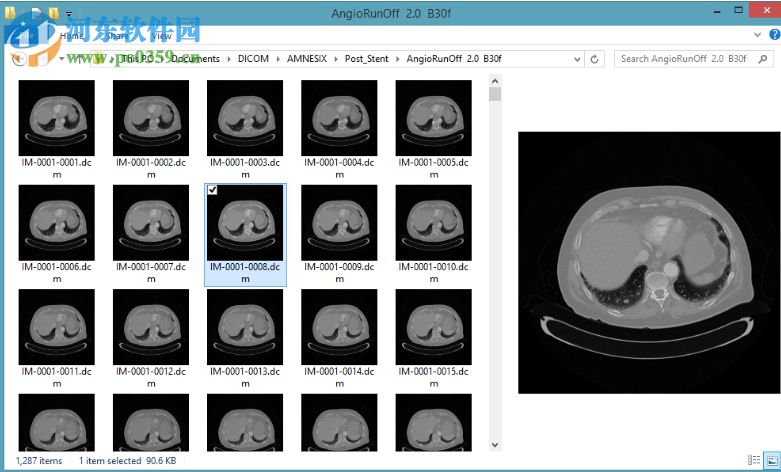Click the new folder quick access icon
The image size is (781, 472).
click(54, 13)
